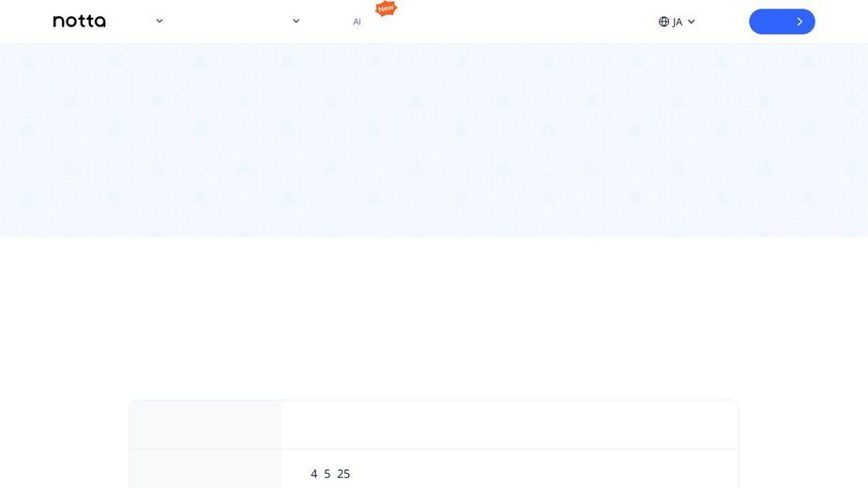Click the empty white top-right table cell

pos(510,425)
